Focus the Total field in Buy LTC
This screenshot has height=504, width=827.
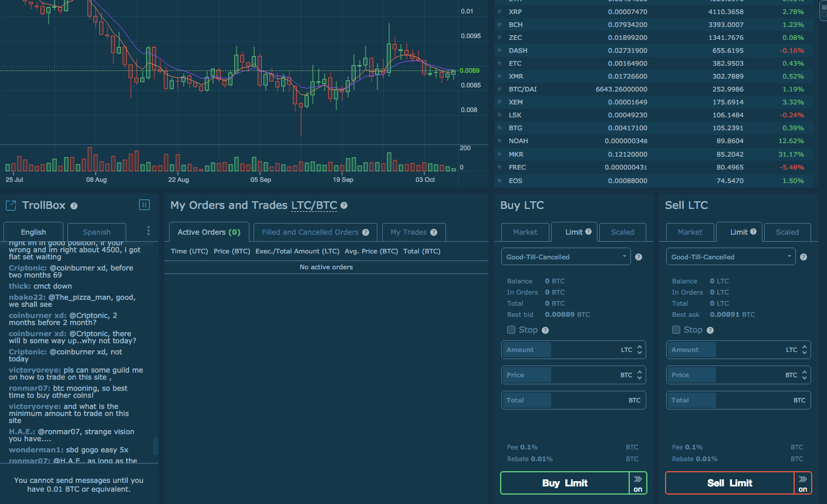point(573,400)
